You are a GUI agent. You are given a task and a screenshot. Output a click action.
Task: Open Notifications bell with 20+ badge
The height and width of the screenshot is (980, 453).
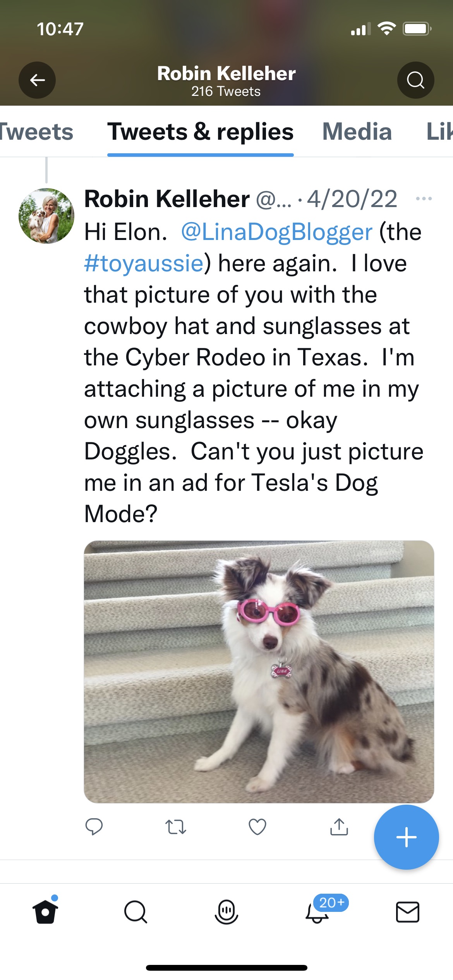pyautogui.click(x=317, y=912)
